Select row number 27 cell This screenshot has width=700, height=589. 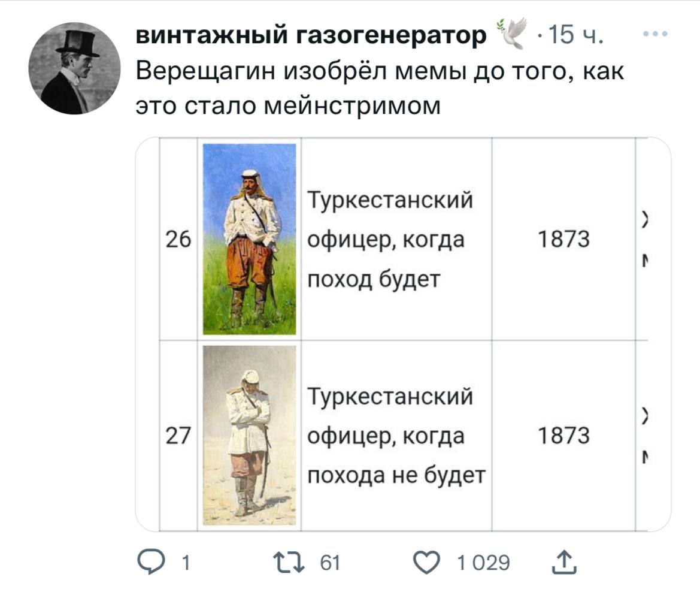(178, 436)
